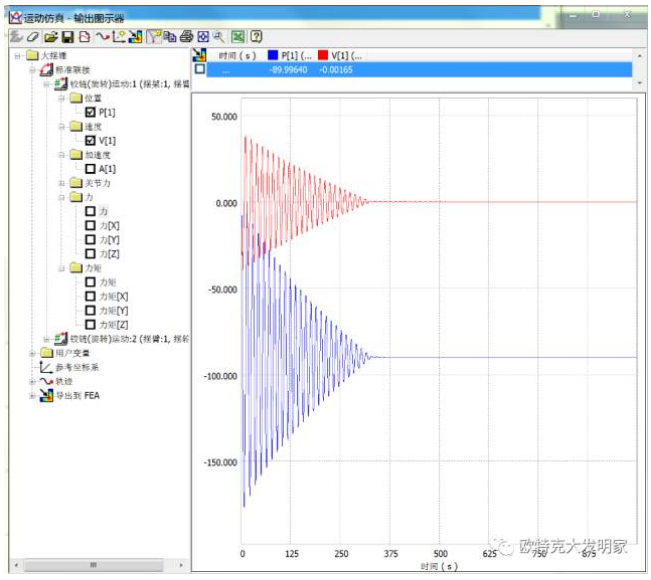Click the -89.99640 value cell
The height and width of the screenshot is (580, 651).
point(289,69)
